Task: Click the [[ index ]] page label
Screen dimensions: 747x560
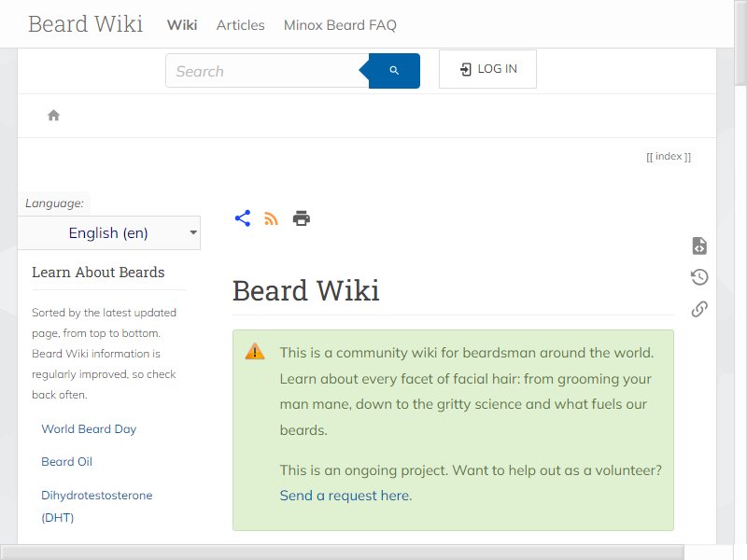Action: (x=669, y=157)
